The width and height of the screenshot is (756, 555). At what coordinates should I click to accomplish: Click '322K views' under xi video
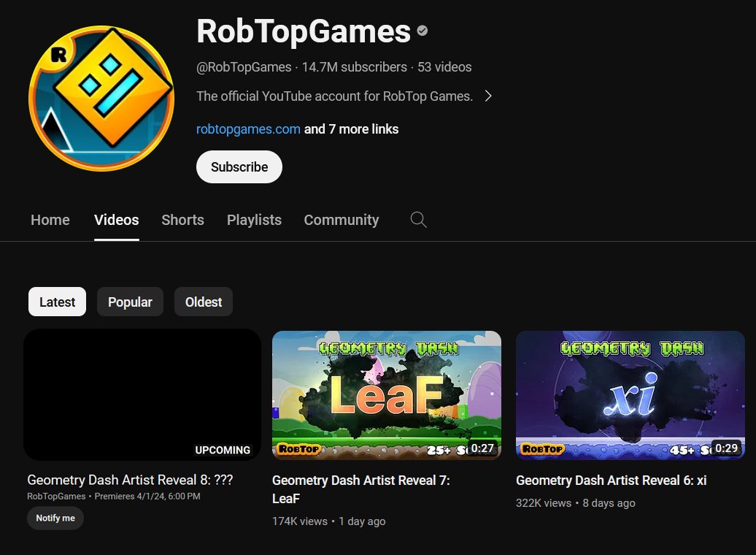(544, 503)
